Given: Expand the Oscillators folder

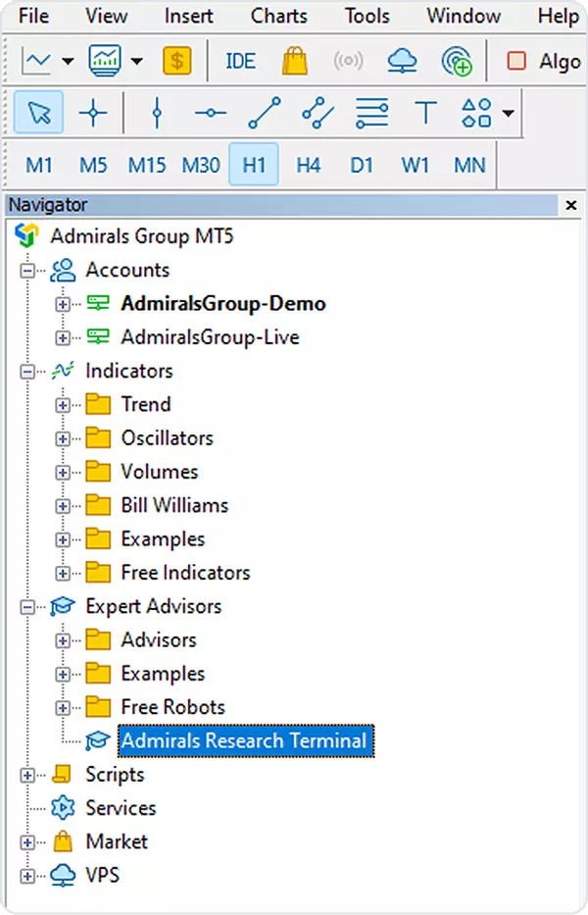Looking at the screenshot, I should coord(63,438).
